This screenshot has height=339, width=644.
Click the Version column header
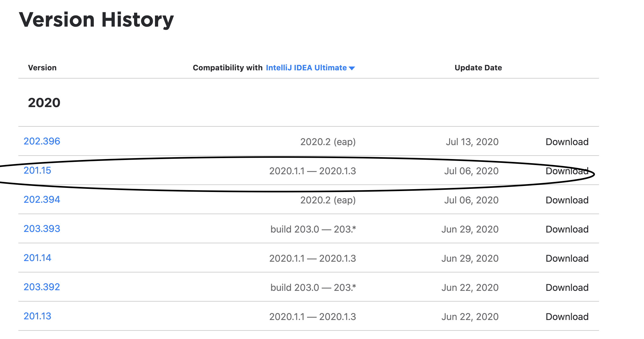[x=42, y=67]
